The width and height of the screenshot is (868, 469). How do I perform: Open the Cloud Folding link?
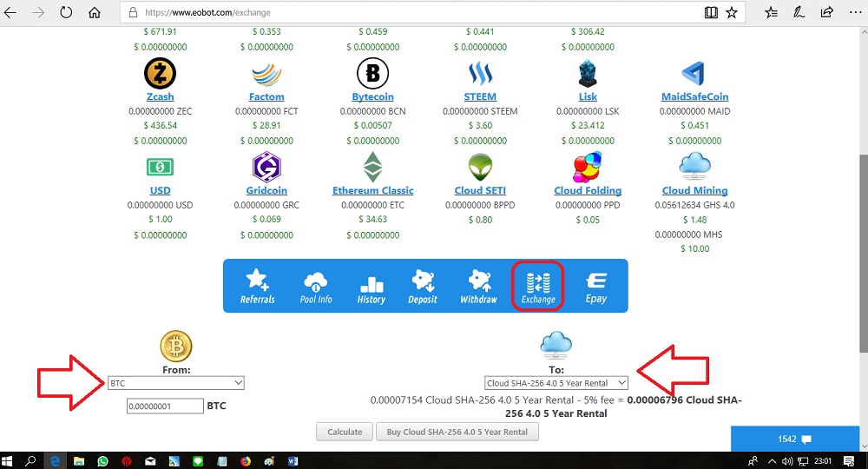click(588, 190)
